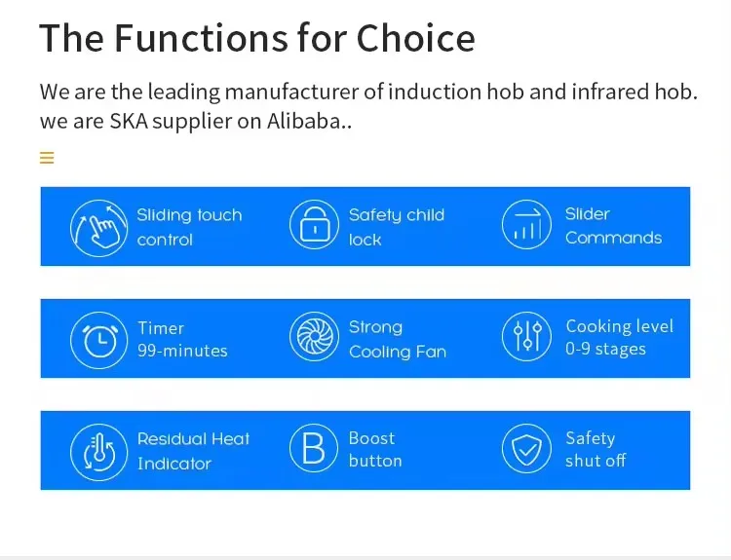
Task: Click the "Safety shut off" label
Action: coord(596,450)
